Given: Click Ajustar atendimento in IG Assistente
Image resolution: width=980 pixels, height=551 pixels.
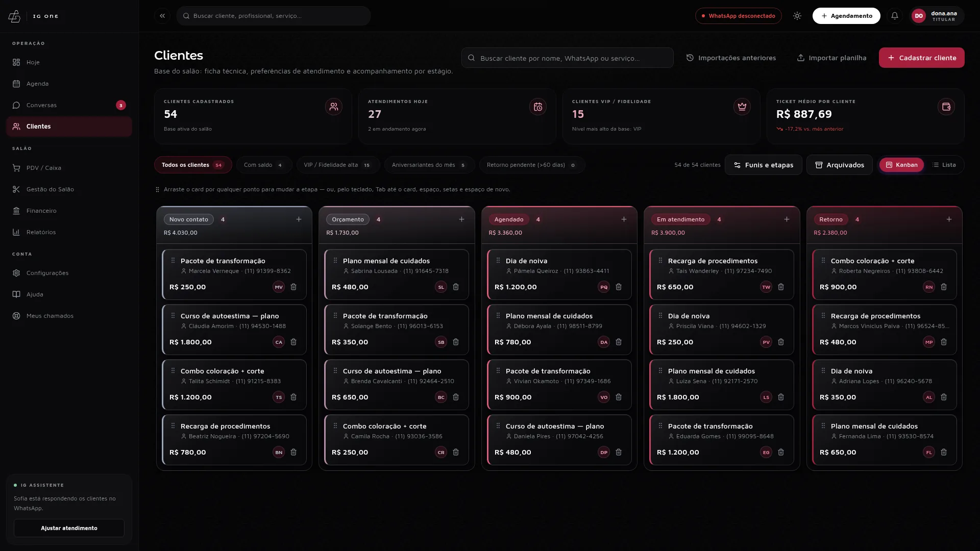Looking at the screenshot, I should tap(69, 528).
